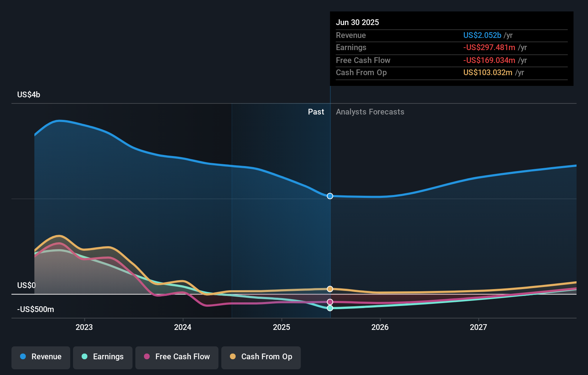
Task: Click the 2023 year label
Action: click(84, 327)
